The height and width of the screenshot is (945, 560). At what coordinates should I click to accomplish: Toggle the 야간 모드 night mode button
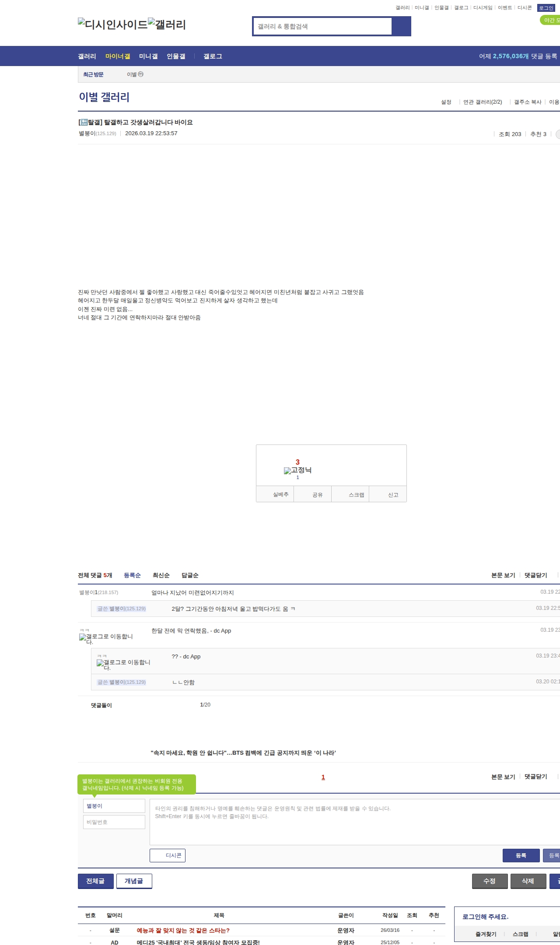pyautogui.click(x=550, y=20)
